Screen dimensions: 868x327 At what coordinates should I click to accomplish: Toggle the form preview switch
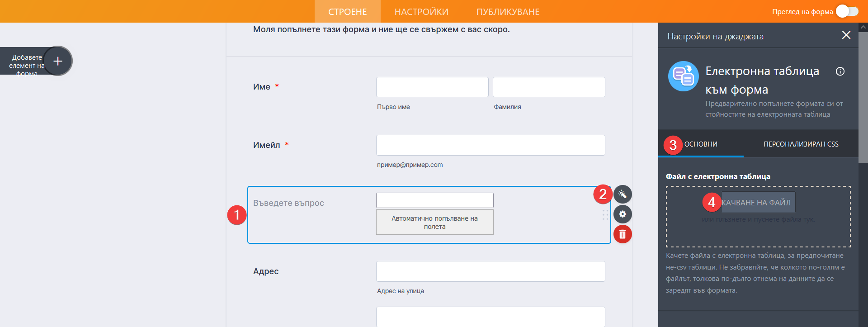[x=847, y=11]
